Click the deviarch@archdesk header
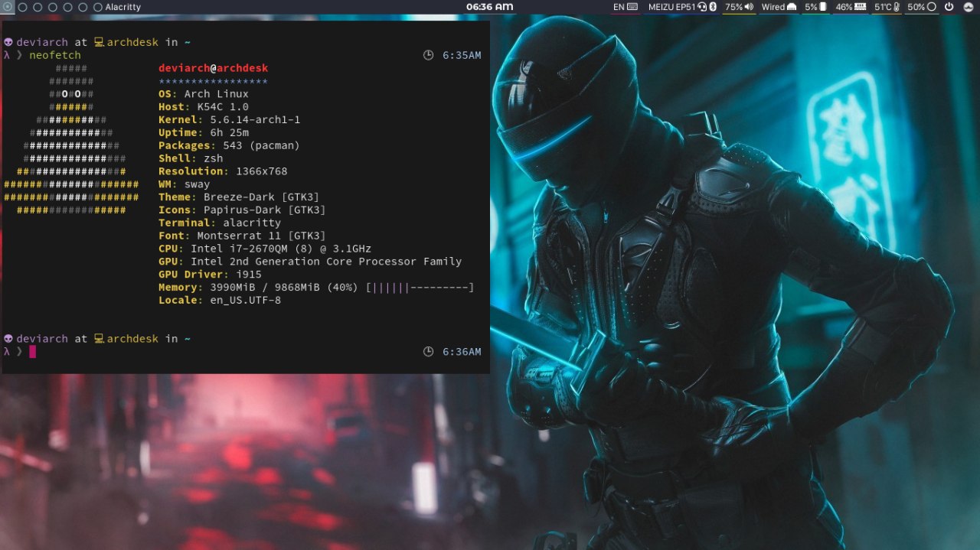980x550 pixels. (x=214, y=68)
